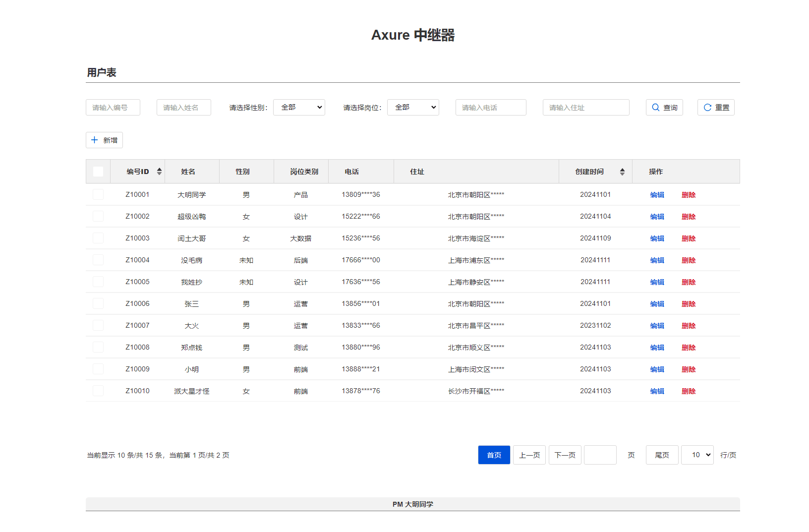Check the row Z10002 checkbox
Screen dimensions: 809x532
98,216
